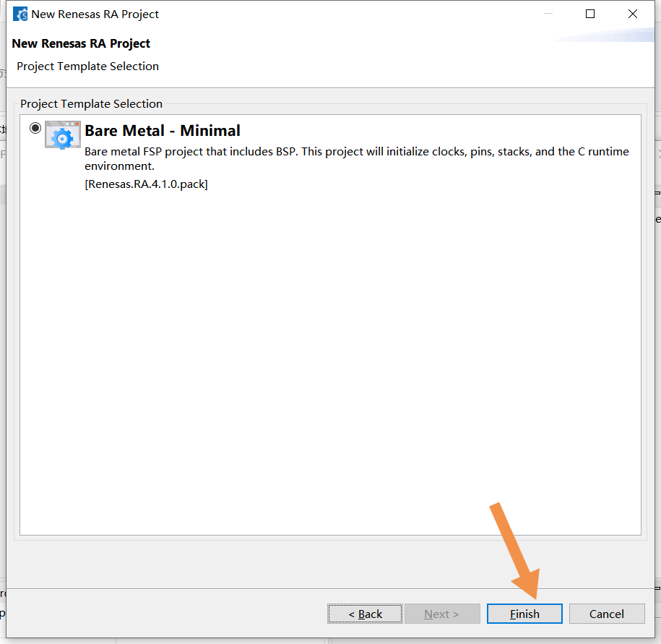Click the Bare Metal template gear icon
The height and width of the screenshot is (644, 661).
coord(62,135)
